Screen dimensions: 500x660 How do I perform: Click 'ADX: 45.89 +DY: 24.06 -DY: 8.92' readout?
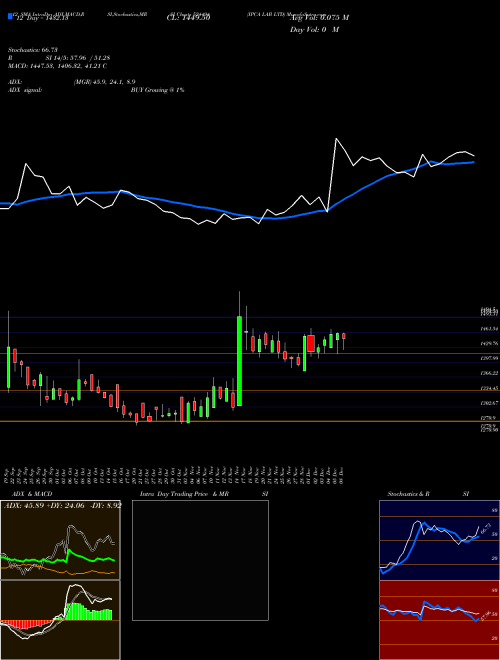pyautogui.click(x=63, y=505)
